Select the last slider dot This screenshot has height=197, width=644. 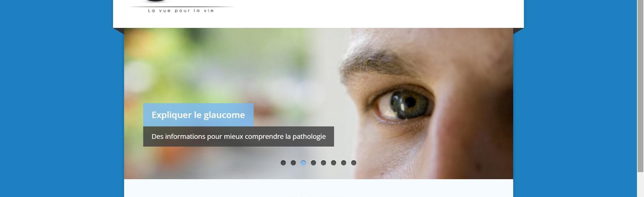(x=354, y=163)
